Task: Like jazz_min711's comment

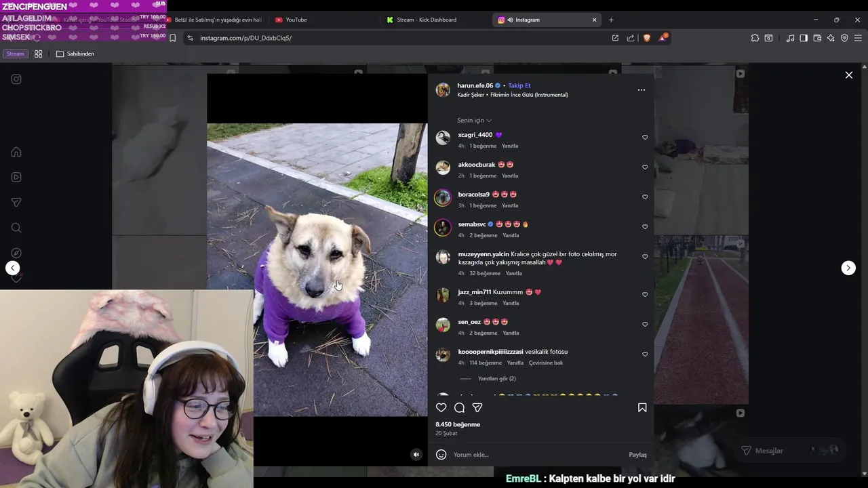Action: pyautogui.click(x=645, y=294)
